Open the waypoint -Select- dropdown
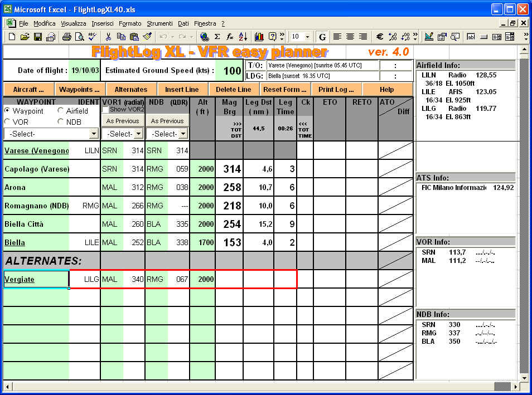 94,134
